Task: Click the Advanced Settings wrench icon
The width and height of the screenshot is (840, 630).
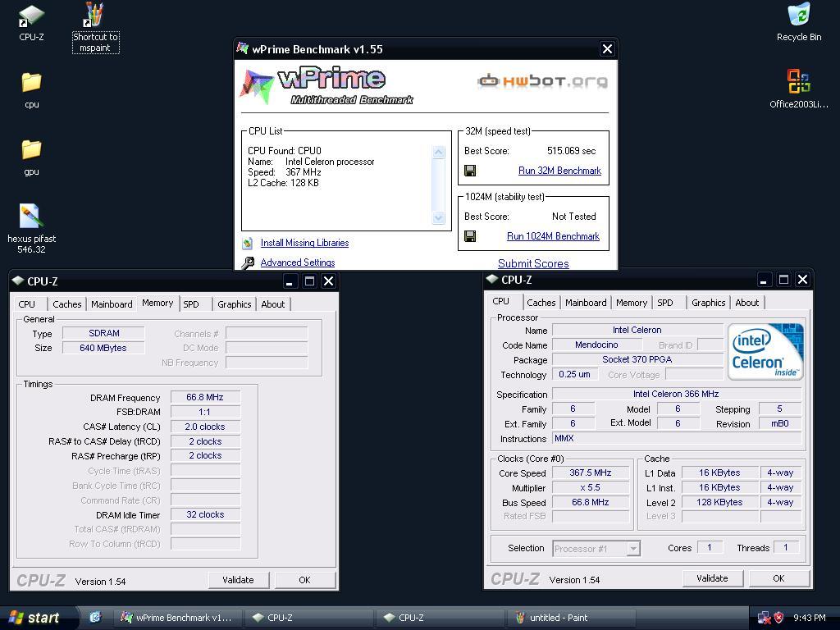Action: tap(248, 262)
